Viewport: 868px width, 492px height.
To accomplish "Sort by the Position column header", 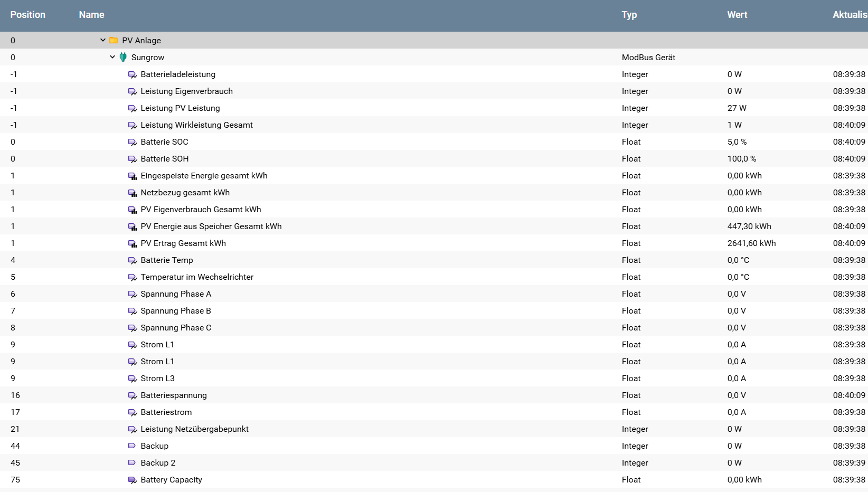I will 27,15.
